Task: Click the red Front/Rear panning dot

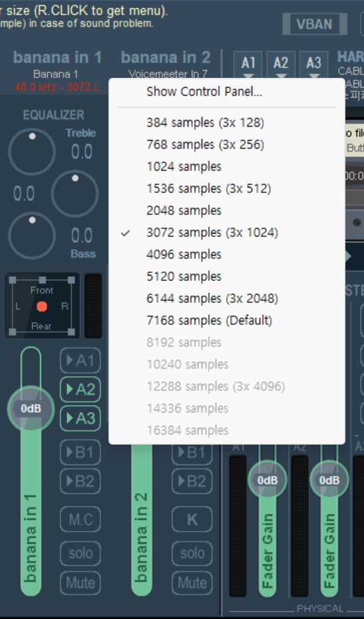Action: click(x=42, y=307)
